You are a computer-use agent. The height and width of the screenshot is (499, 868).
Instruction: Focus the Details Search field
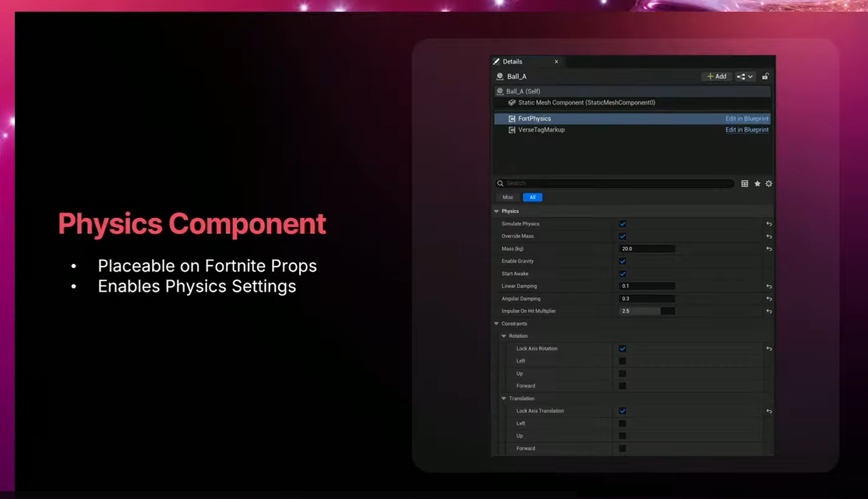tap(615, 183)
